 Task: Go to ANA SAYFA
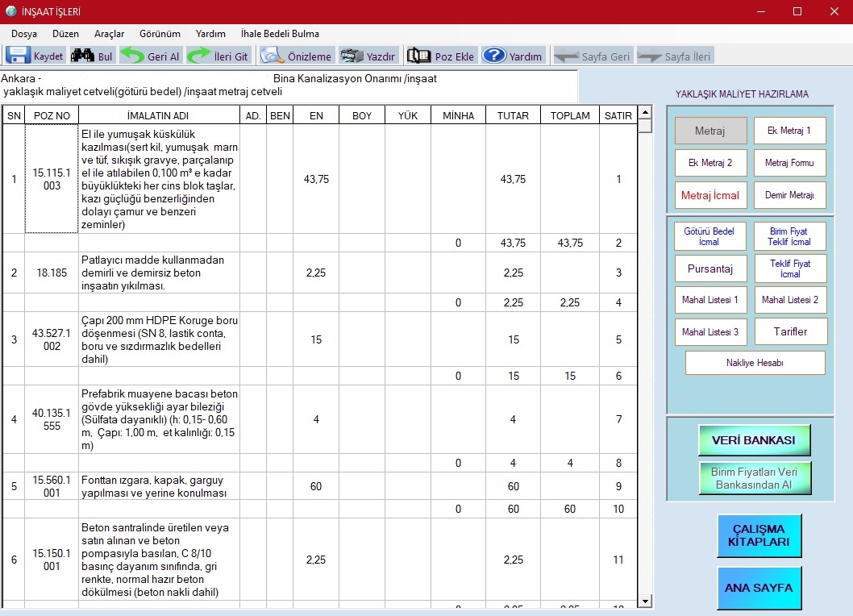pos(759,588)
